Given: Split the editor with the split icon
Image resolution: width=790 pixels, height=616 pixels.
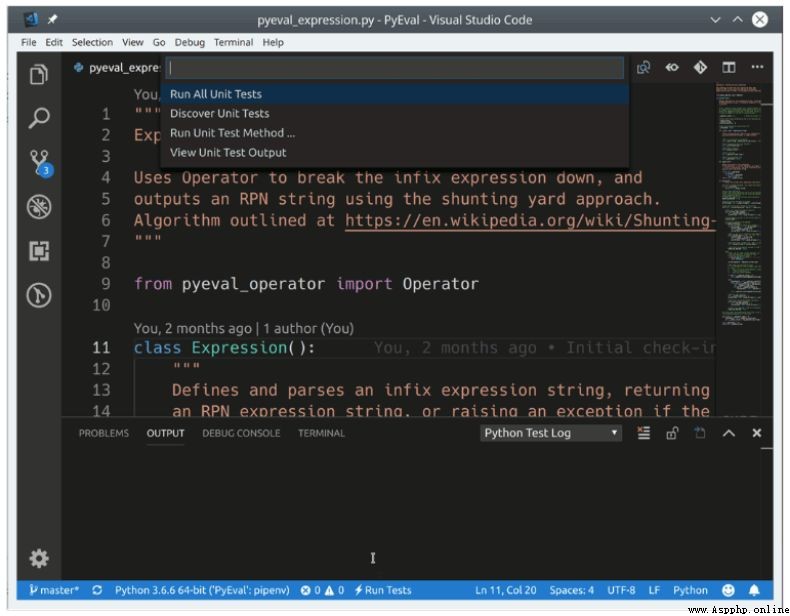Looking at the screenshot, I should click(x=729, y=67).
